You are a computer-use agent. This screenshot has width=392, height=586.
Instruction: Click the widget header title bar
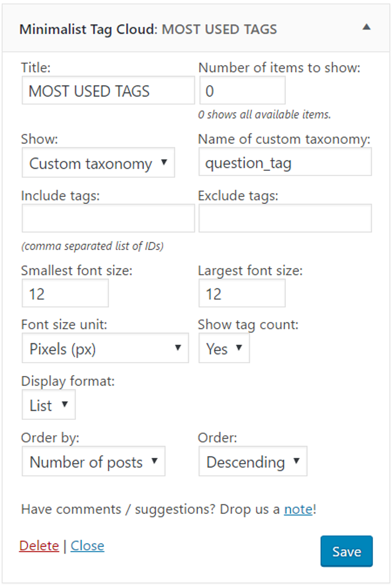pyautogui.click(x=196, y=28)
